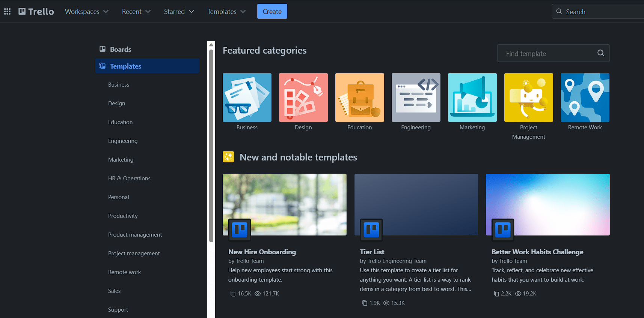Click copy count icon under Better Work Habits Challenge
The height and width of the screenshot is (318, 644).
496,294
